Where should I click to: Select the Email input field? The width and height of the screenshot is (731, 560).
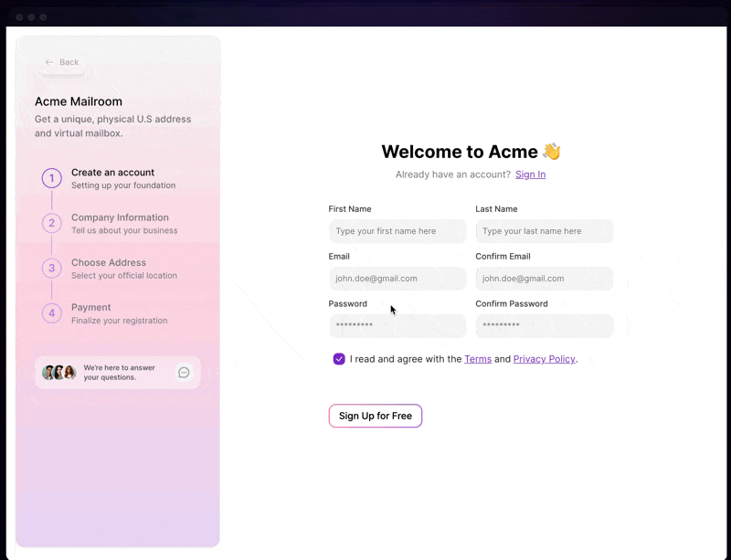[397, 279]
